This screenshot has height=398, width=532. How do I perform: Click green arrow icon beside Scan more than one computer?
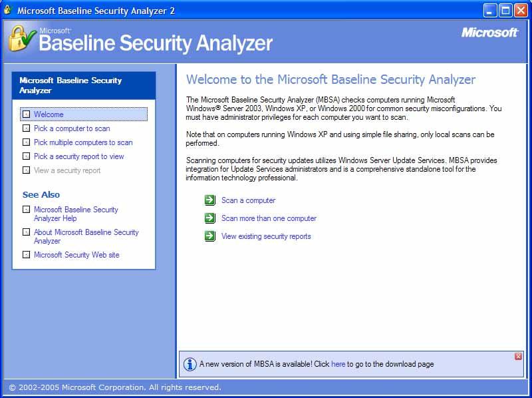click(x=210, y=218)
